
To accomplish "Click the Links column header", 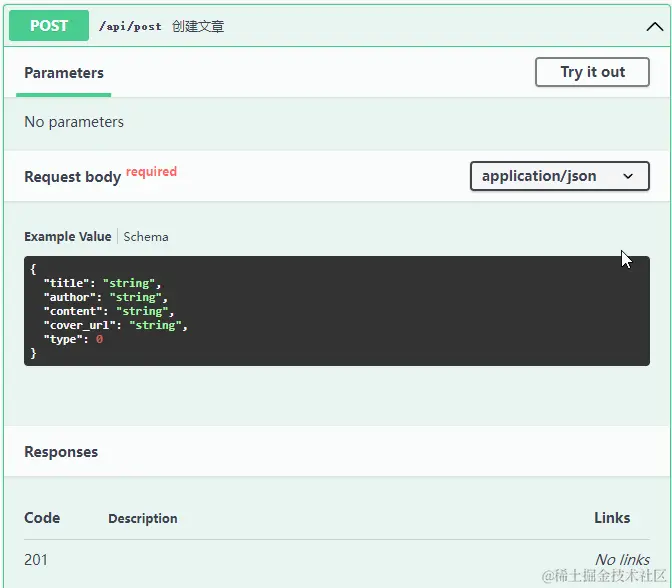I will (612, 518).
